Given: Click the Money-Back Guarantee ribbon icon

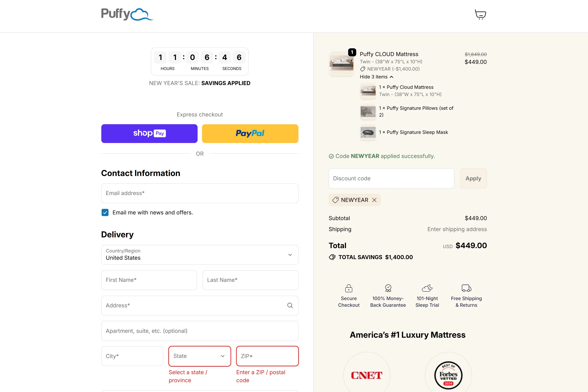Looking at the screenshot, I should pos(388,288).
